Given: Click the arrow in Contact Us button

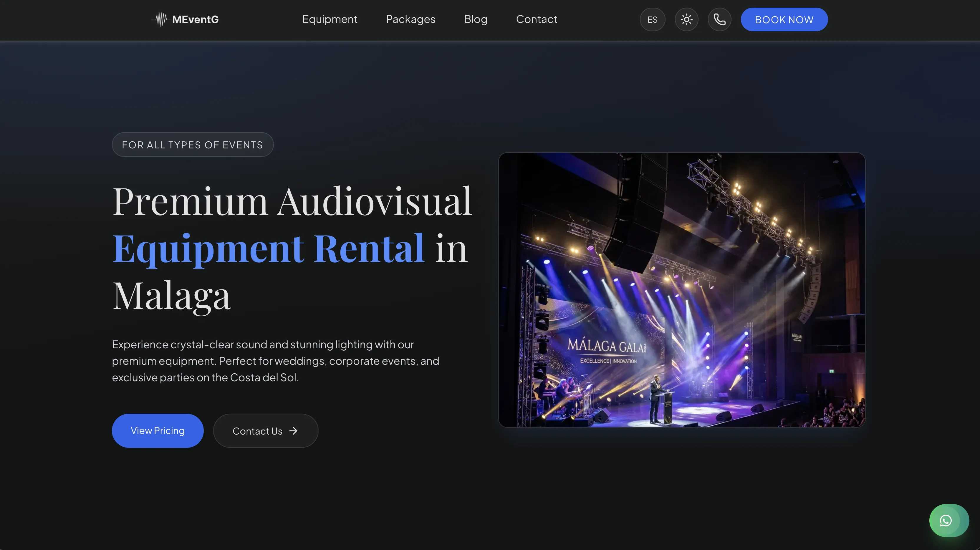Looking at the screenshot, I should click(293, 430).
